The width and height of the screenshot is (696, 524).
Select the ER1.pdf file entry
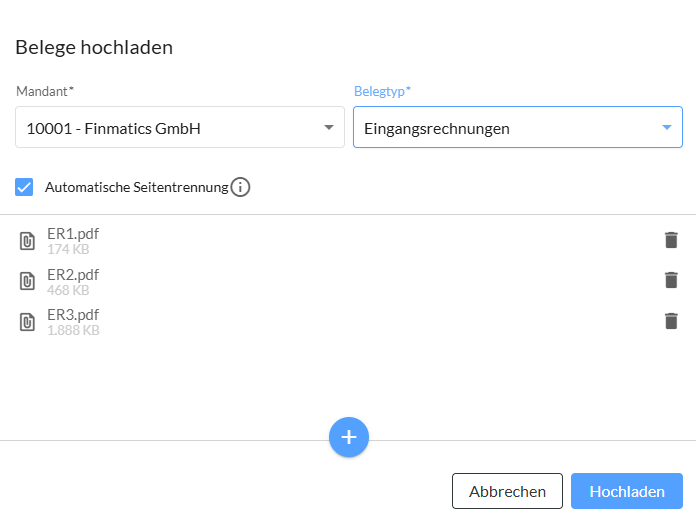point(348,241)
